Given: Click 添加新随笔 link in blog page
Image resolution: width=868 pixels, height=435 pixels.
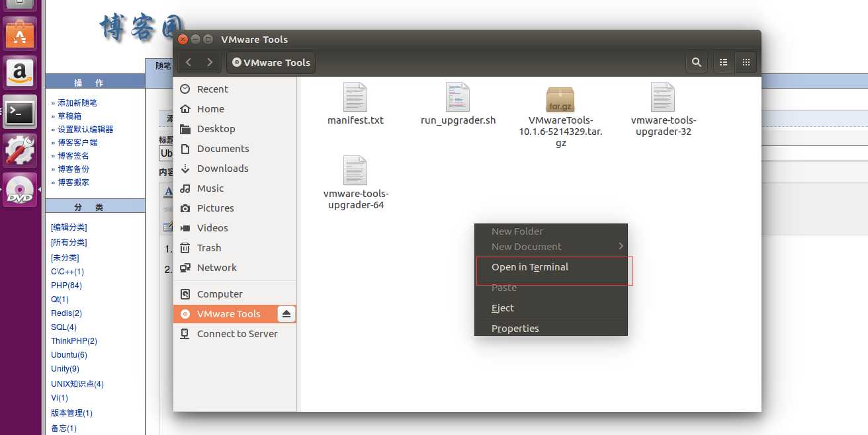Looking at the screenshot, I should [x=77, y=103].
